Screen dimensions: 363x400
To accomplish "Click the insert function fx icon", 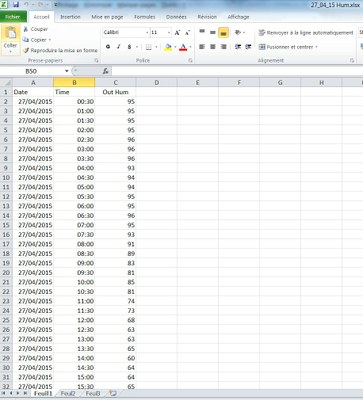I will [x=106, y=71].
